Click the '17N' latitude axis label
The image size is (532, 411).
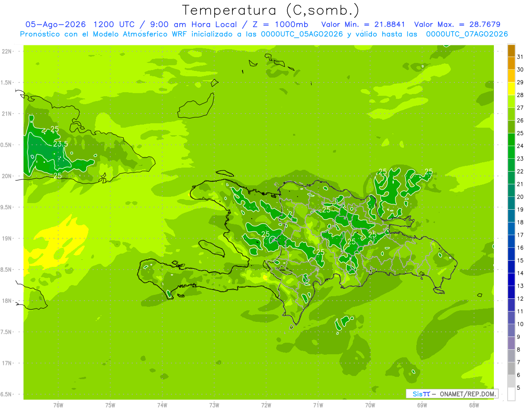pos(7,363)
